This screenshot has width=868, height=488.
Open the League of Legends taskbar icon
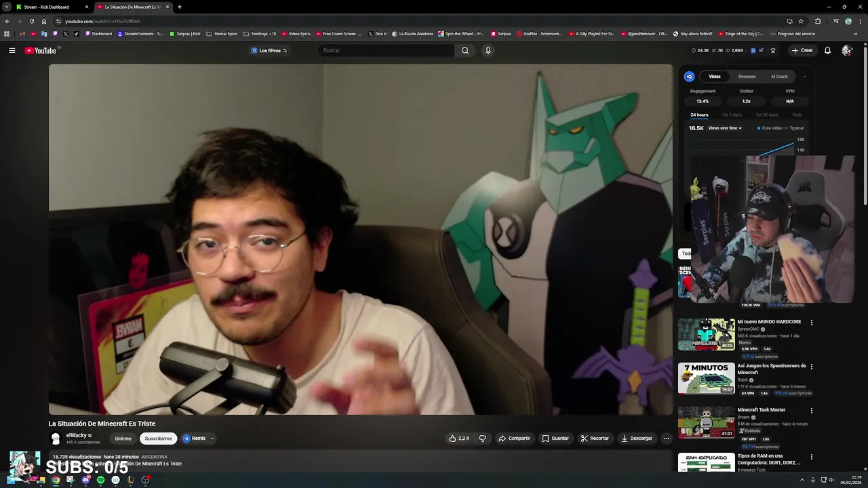click(x=130, y=480)
